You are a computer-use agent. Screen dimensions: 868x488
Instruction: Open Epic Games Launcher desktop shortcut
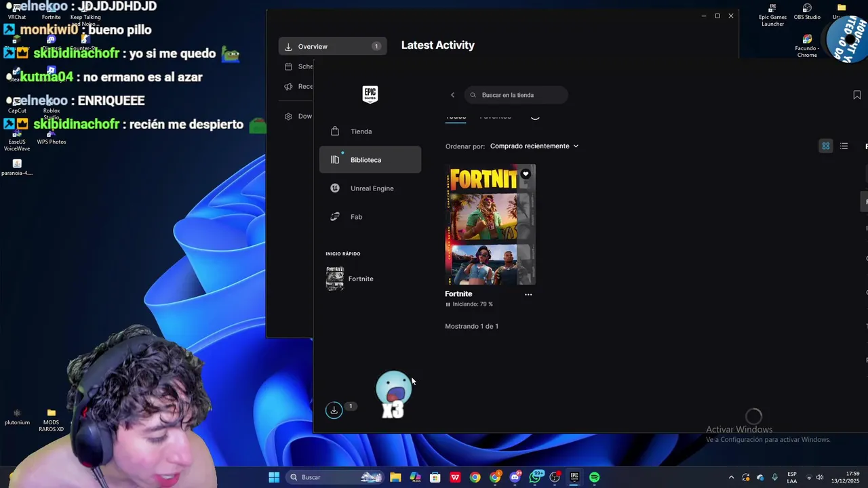[x=772, y=16]
